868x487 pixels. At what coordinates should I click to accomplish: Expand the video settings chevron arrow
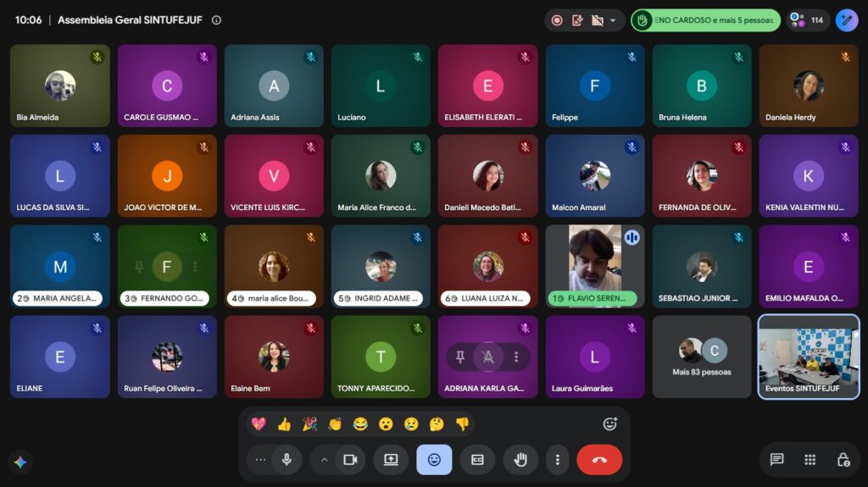tap(325, 460)
